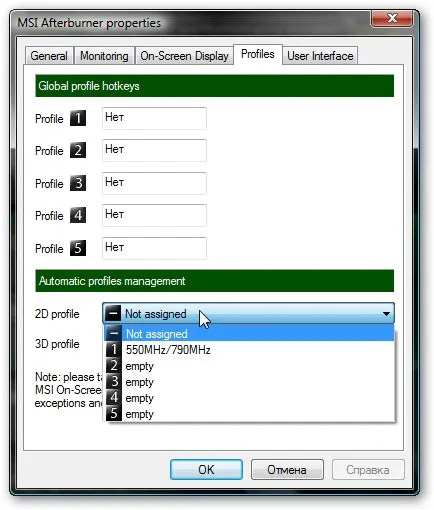Open the On-Screen Display tab

click(184, 56)
